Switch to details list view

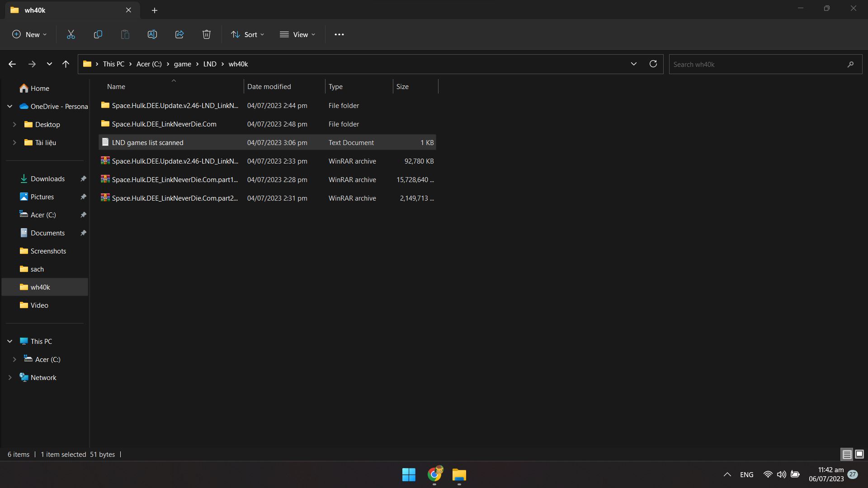[847, 454]
